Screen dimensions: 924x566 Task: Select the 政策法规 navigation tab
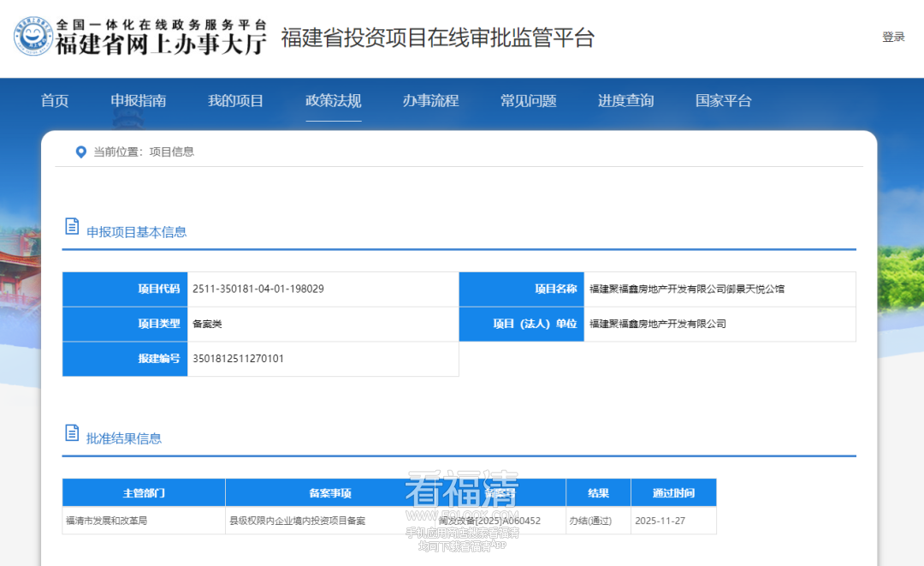334,101
